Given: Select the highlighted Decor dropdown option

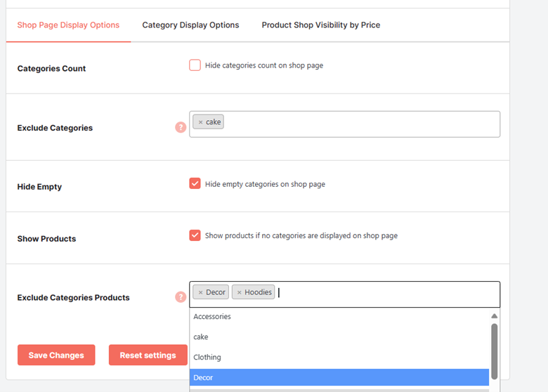Looking at the screenshot, I should pos(339,377).
